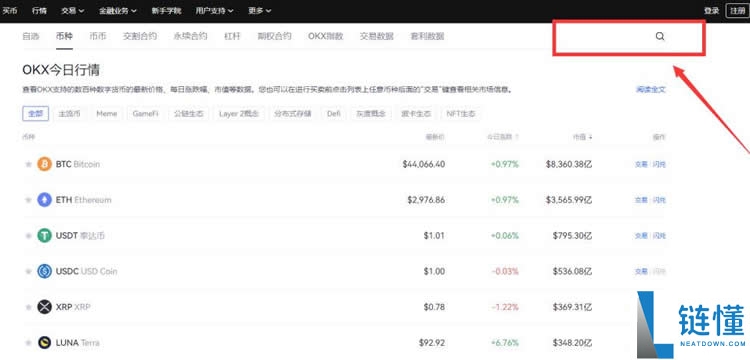Click 闪兑 link in the BTC row
Image resolution: width=750 pixels, height=360 pixels.
(x=659, y=164)
